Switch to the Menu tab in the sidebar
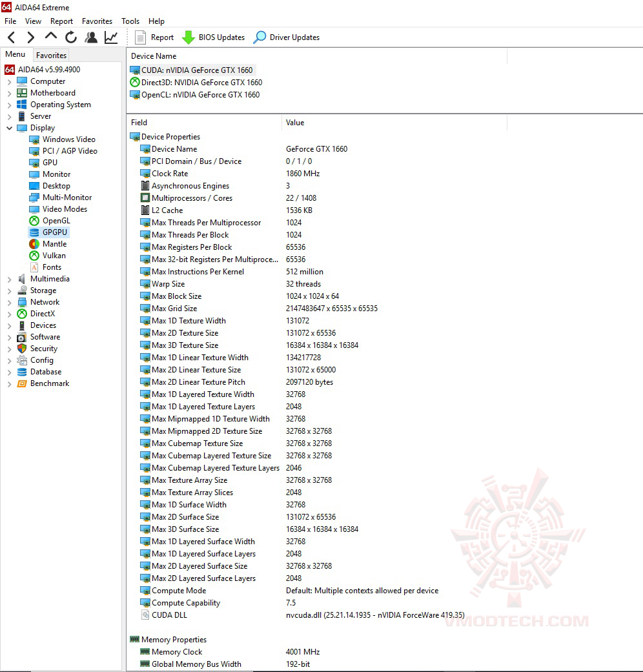Screen dimensions: 643x672 point(15,54)
